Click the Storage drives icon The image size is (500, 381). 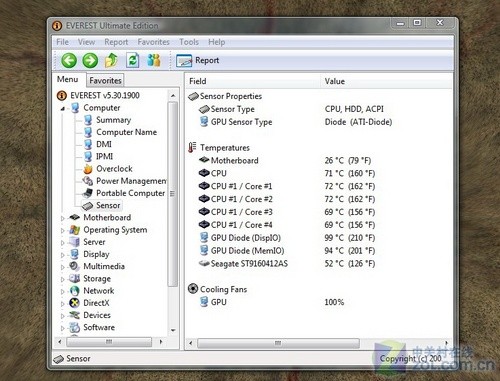[75, 278]
